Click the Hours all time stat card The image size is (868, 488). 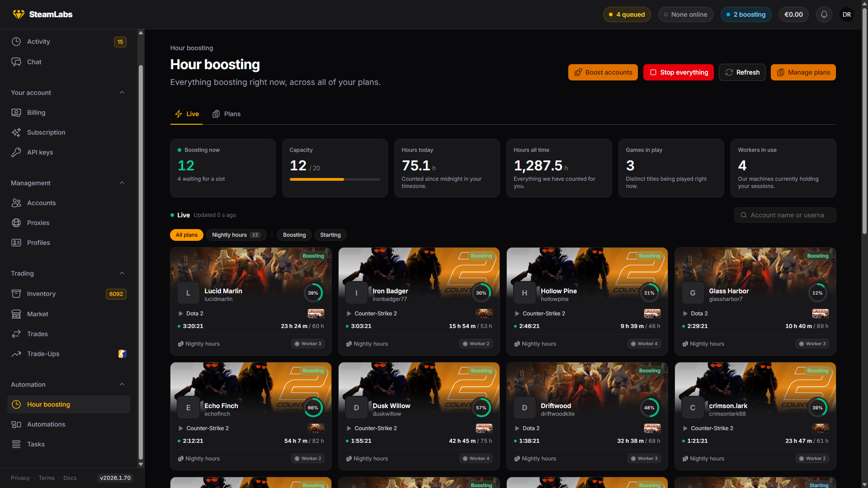click(x=559, y=168)
